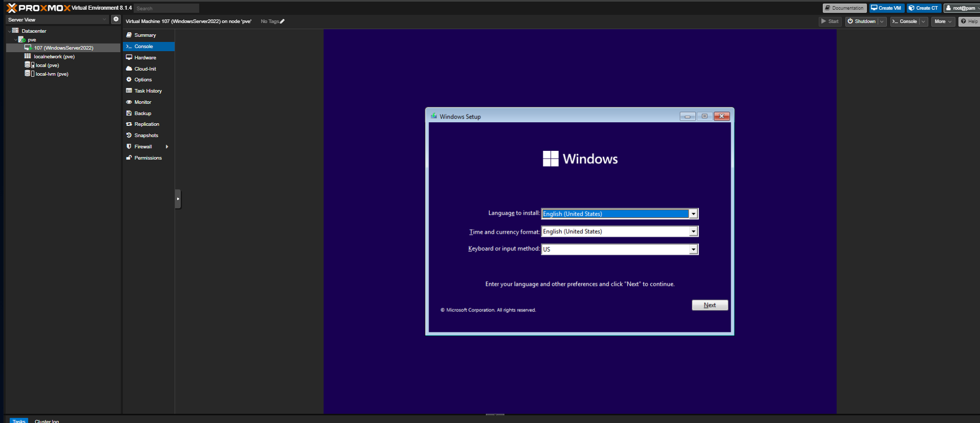This screenshot has width=980, height=423.
Task: Open Keyboard or input method dropdown
Action: (693, 249)
